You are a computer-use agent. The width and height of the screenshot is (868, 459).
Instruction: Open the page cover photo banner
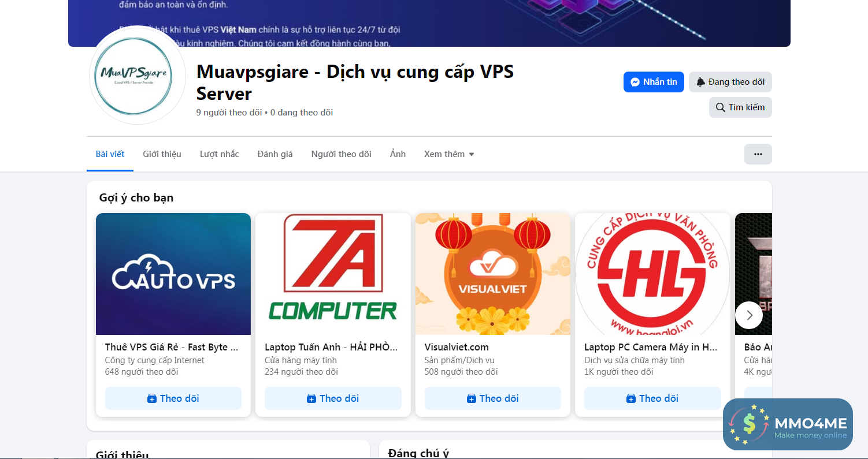(429, 23)
